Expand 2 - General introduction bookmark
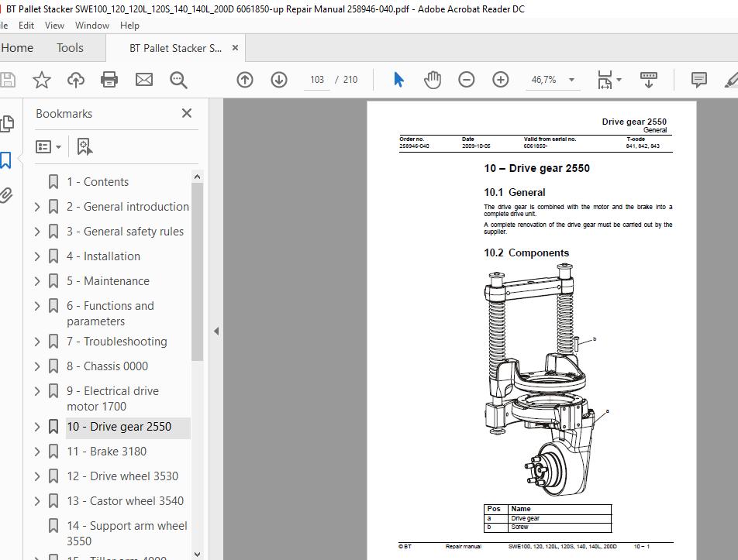This screenshot has width=738, height=560. point(37,206)
